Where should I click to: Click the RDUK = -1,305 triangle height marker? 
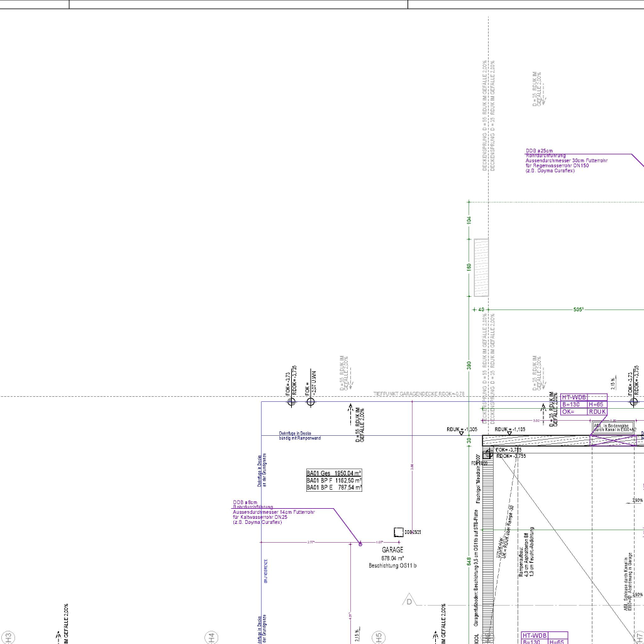pos(461,433)
